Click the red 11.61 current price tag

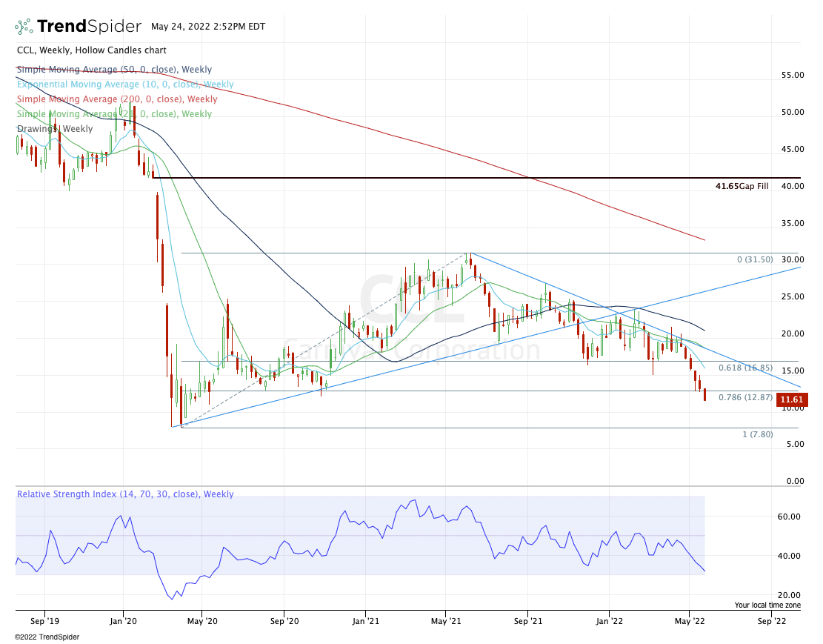(x=792, y=399)
